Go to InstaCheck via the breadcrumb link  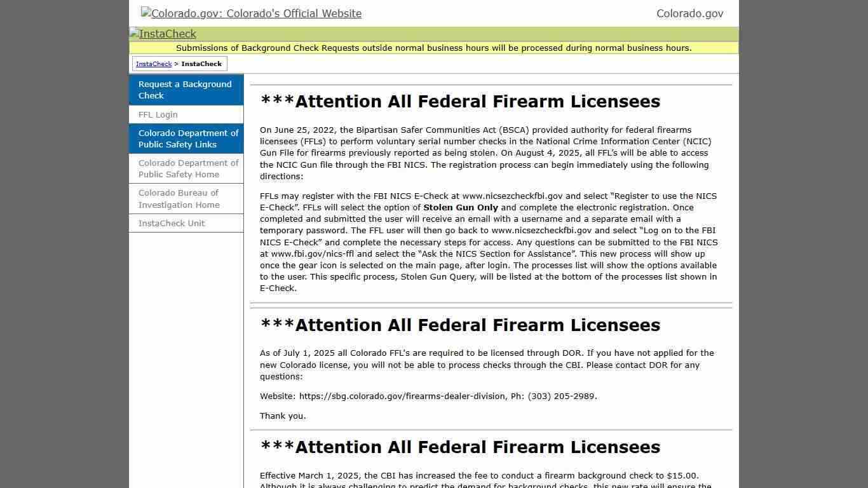pyautogui.click(x=154, y=64)
